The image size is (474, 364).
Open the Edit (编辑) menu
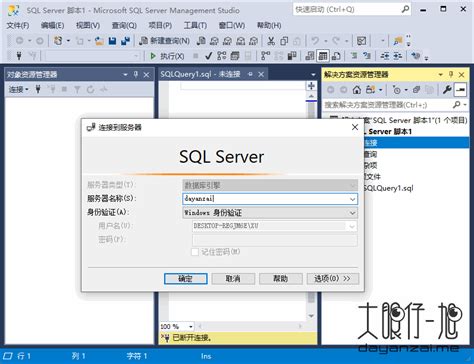52,25
